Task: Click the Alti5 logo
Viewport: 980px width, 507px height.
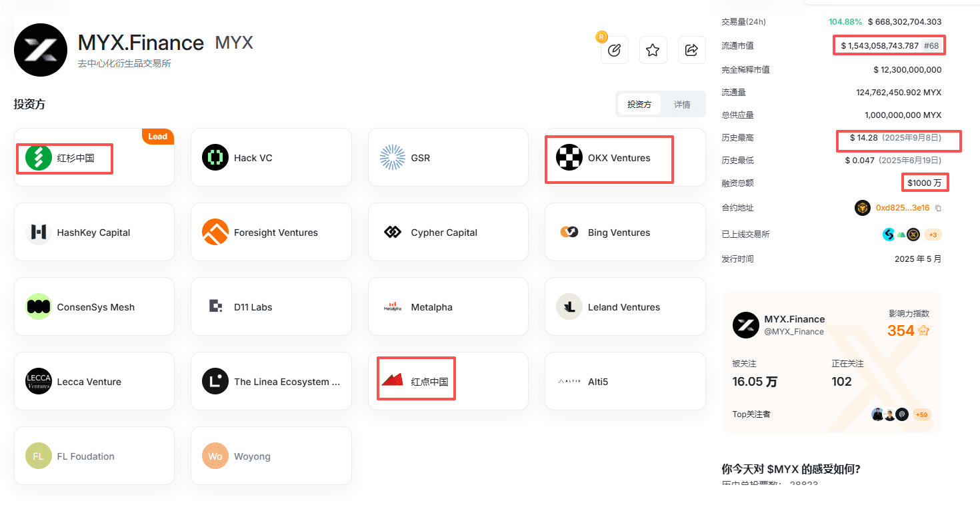Action: click(x=569, y=382)
